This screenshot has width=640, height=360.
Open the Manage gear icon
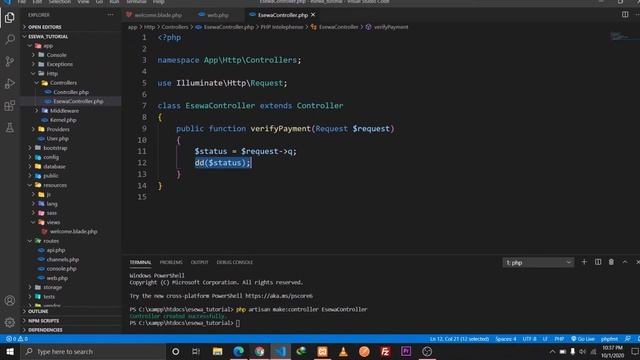pyautogui.click(x=10, y=322)
